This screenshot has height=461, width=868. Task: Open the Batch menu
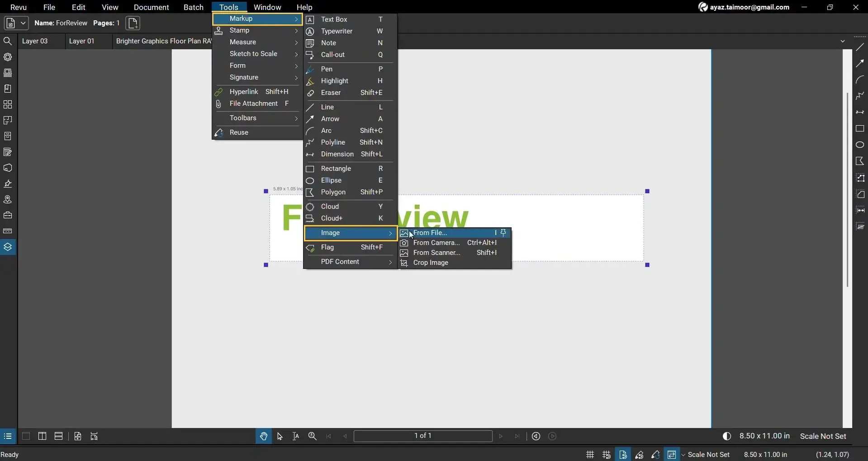193,7
